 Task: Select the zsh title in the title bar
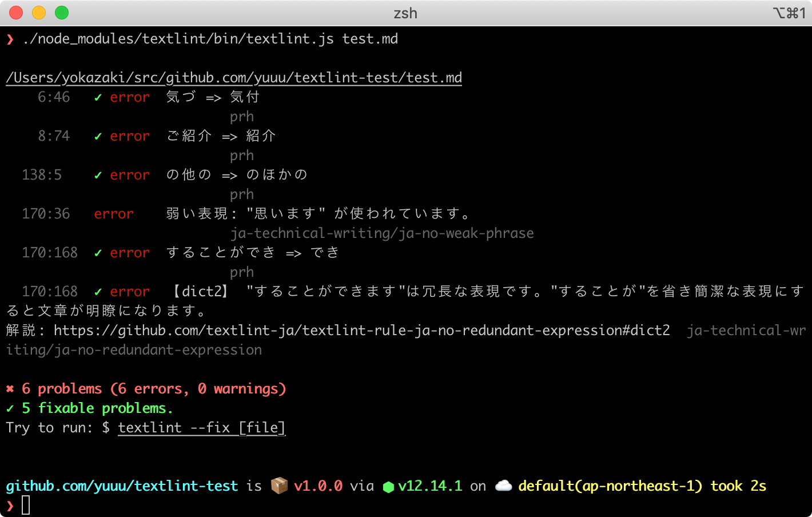(406, 13)
